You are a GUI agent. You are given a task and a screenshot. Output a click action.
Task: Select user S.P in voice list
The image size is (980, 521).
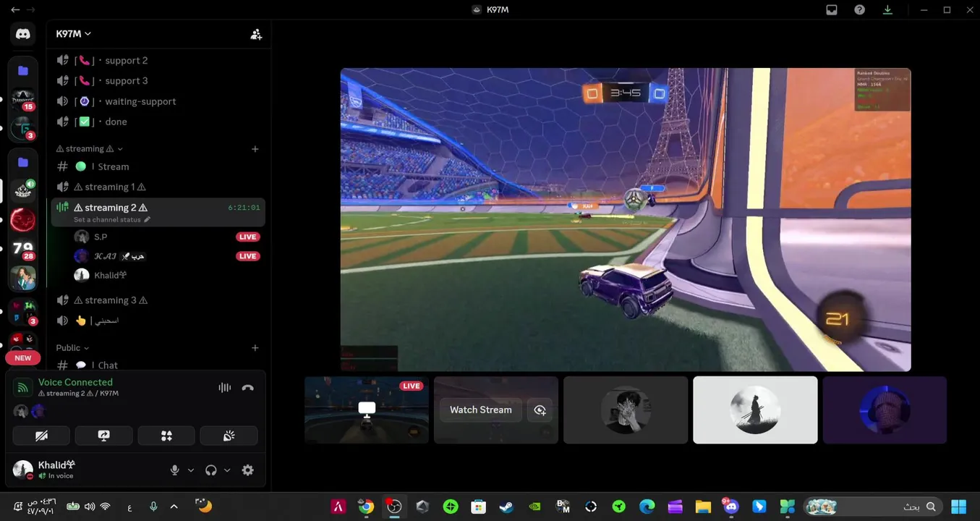[x=167, y=237]
